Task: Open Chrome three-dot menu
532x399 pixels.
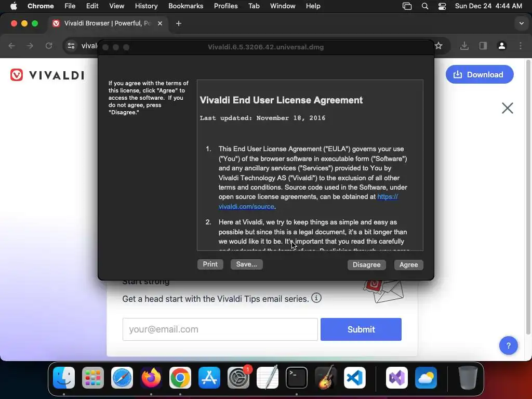Action: pyautogui.click(x=521, y=46)
